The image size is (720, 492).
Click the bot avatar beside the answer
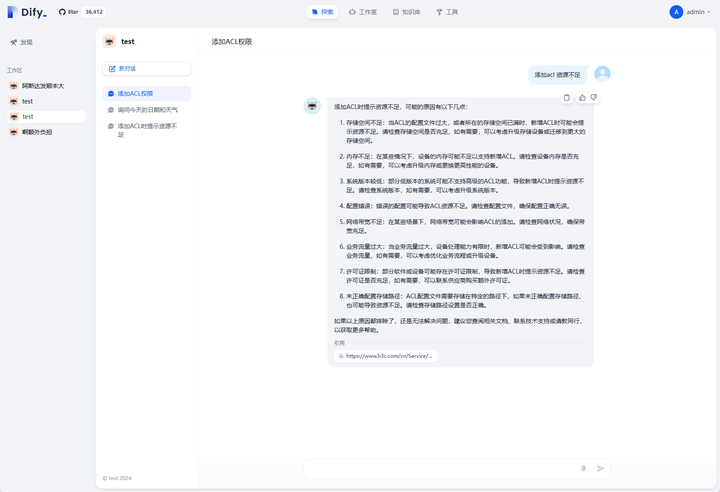(x=312, y=106)
